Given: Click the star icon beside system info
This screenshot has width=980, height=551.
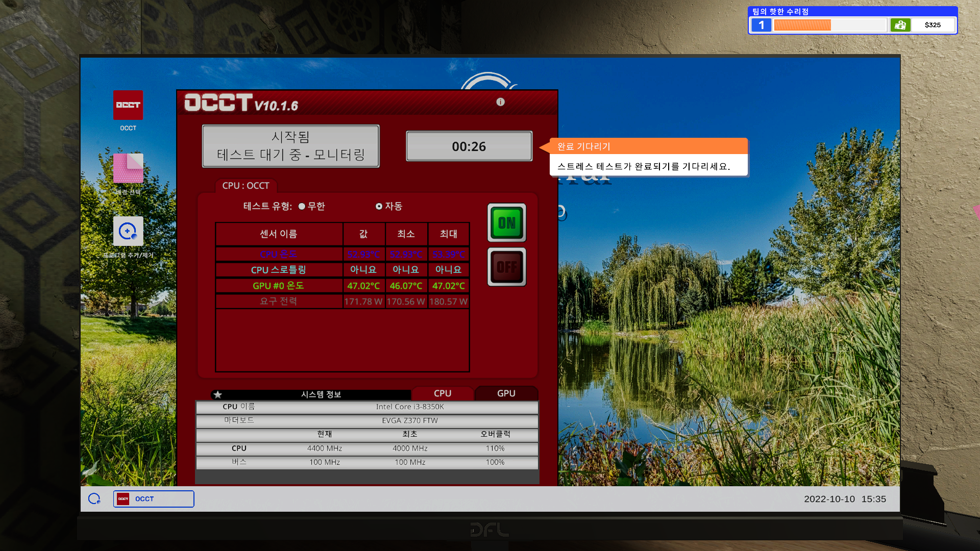Looking at the screenshot, I should click(218, 394).
